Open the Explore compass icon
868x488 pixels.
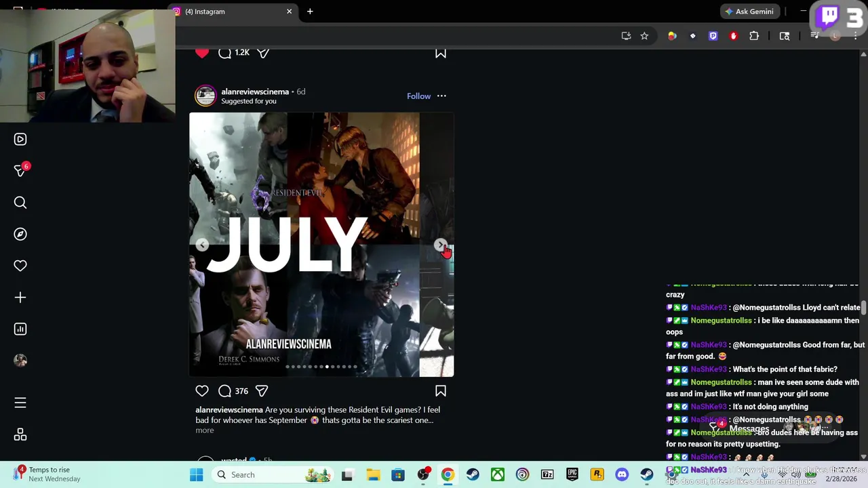pyautogui.click(x=20, y=234)
